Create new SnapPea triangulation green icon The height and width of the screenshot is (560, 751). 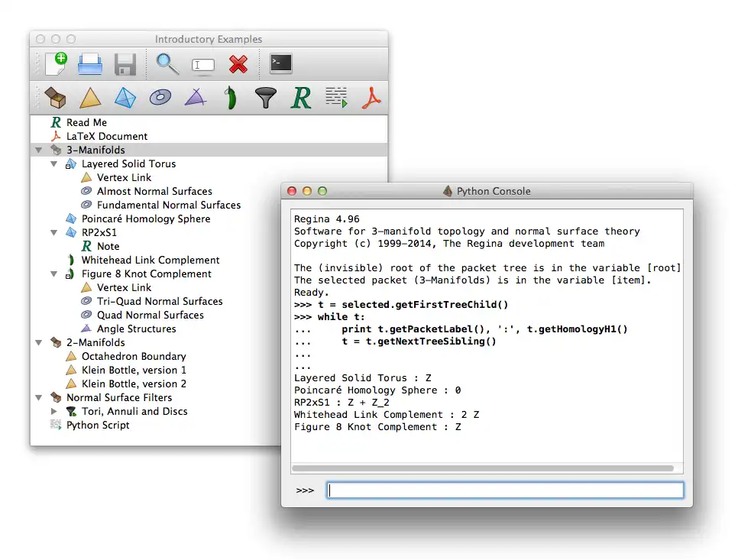[x=231, y=98]
